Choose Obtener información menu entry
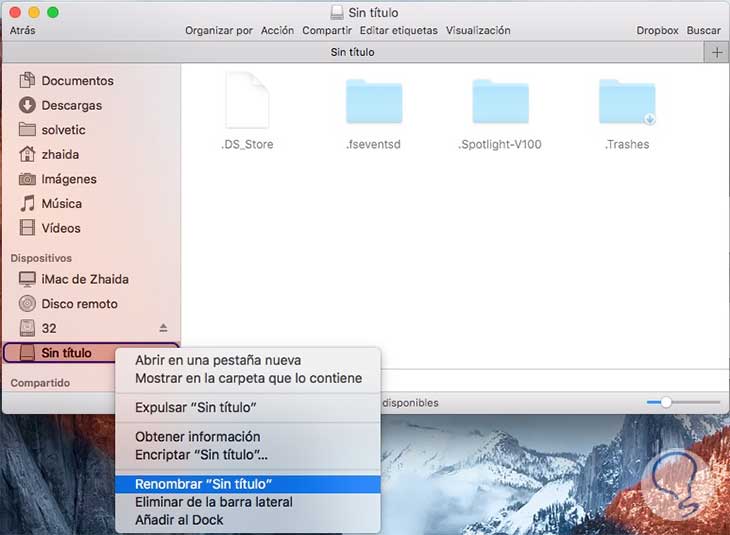Viewport: 730px width, 535px height. 248,437
